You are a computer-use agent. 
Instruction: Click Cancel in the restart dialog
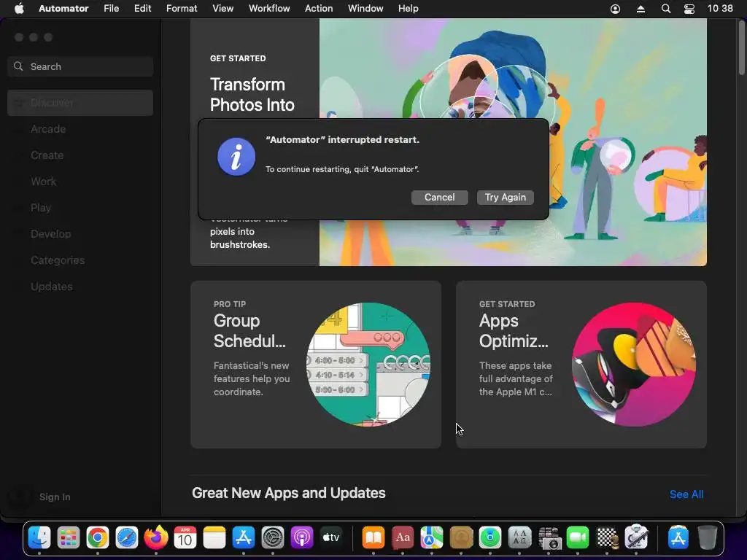click(440, 197)
